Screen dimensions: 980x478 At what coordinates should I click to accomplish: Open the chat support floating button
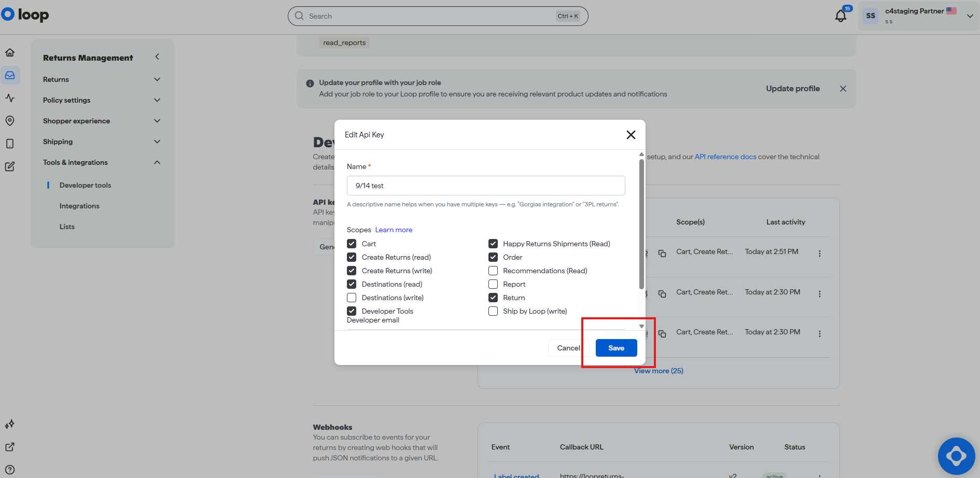click(x=956, y=456)
